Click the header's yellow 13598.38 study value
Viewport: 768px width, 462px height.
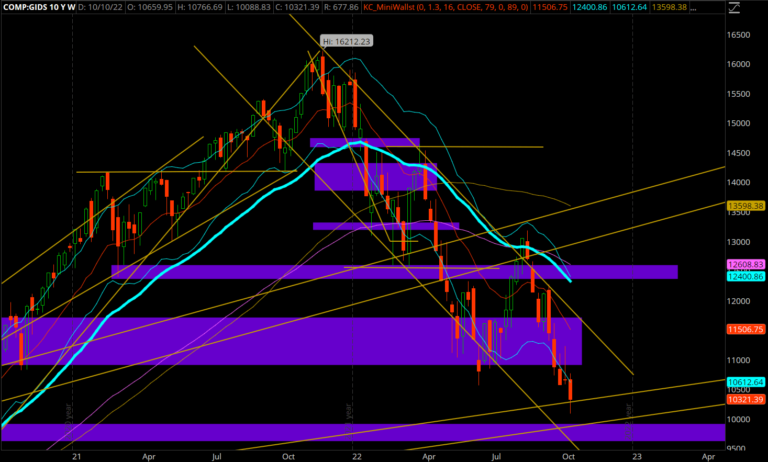click(669, 7)
